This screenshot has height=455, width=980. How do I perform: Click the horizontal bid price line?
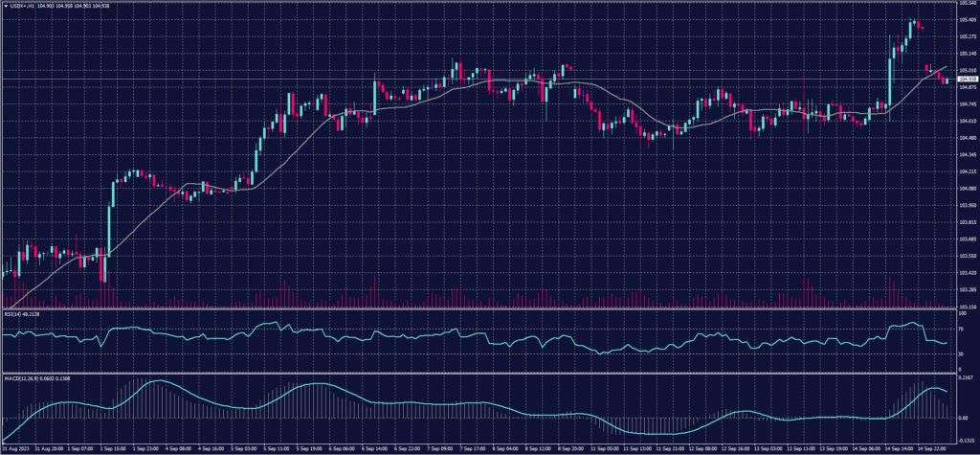point(479,80)
